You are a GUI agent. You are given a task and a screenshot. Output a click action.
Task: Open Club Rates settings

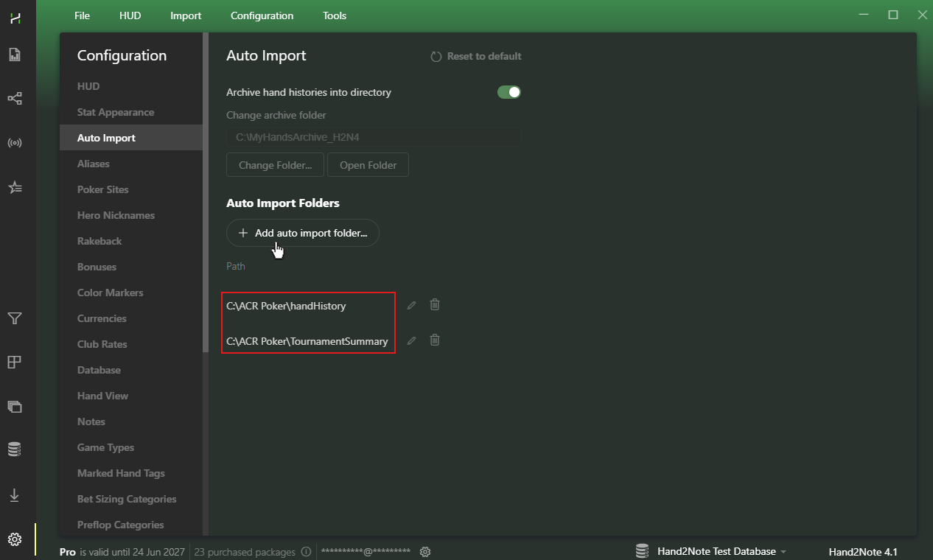(131, 344)
